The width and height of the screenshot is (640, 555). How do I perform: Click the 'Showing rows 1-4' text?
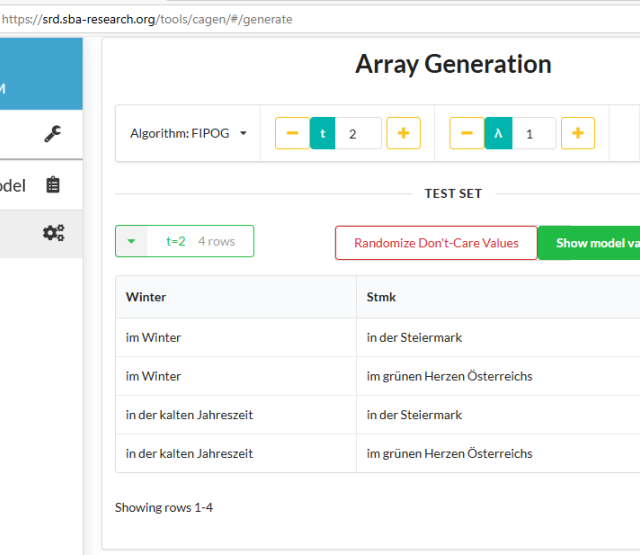(164, 507)
